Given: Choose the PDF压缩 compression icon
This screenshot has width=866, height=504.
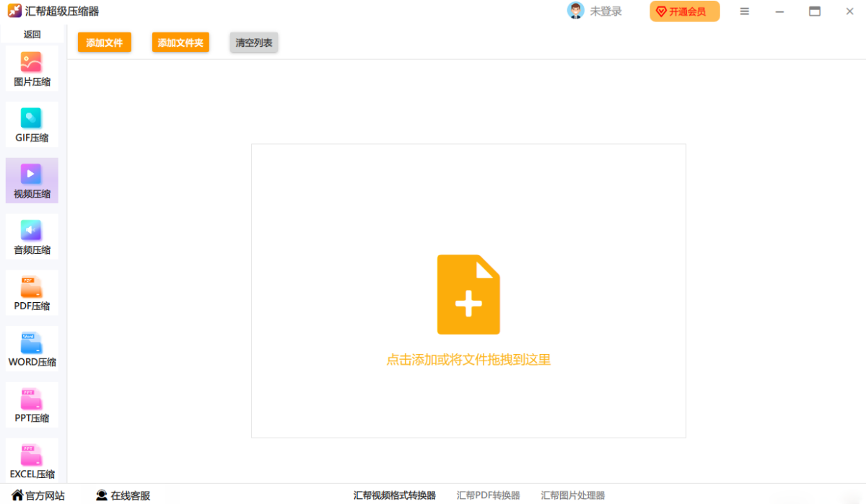Looking at the screenshot, I should tap(31, 286).
